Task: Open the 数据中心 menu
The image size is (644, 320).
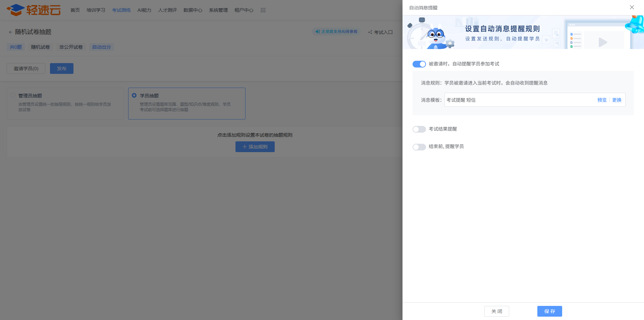Action: point(193,10)
